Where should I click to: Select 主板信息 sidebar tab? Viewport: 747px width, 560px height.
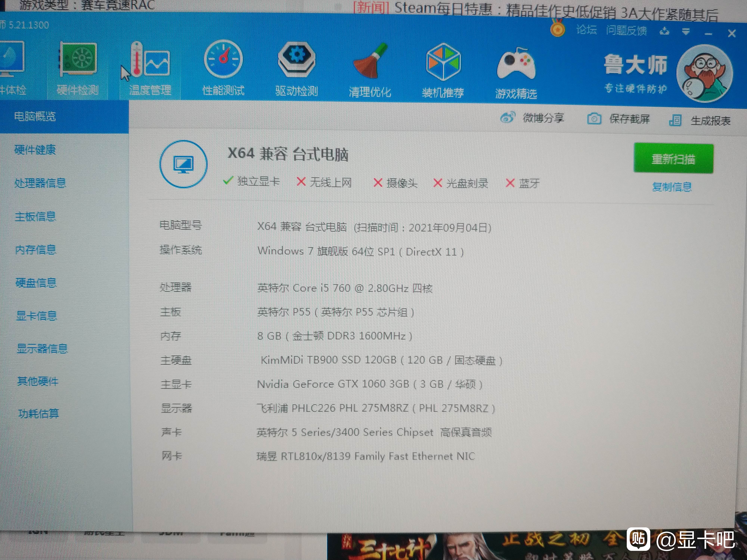pos(35,216)
